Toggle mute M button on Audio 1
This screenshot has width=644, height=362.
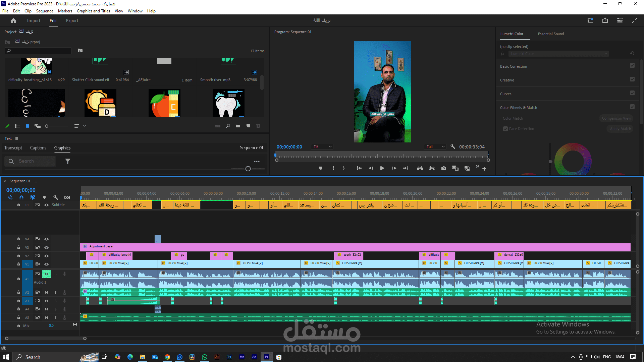pos(46,274)
